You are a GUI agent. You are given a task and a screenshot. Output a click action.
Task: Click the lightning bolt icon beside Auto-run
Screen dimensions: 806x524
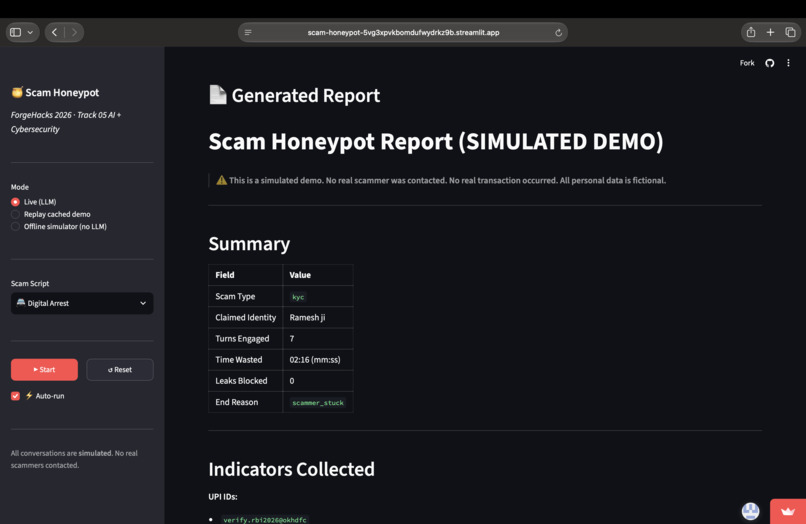tap(29, 395)
